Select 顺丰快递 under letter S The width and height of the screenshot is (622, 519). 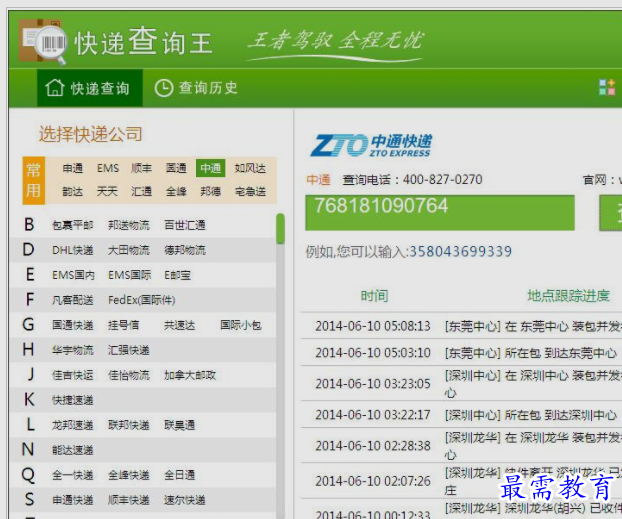pyautogui.click(x=129, y=500)
